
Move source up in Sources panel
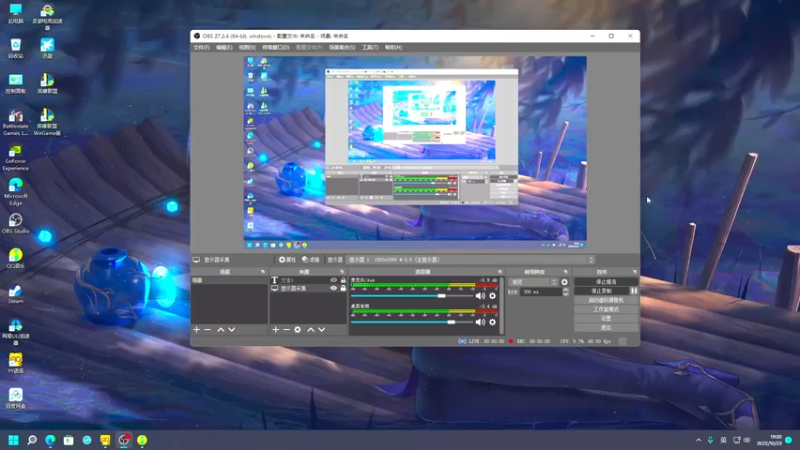(x=310, y=330)
